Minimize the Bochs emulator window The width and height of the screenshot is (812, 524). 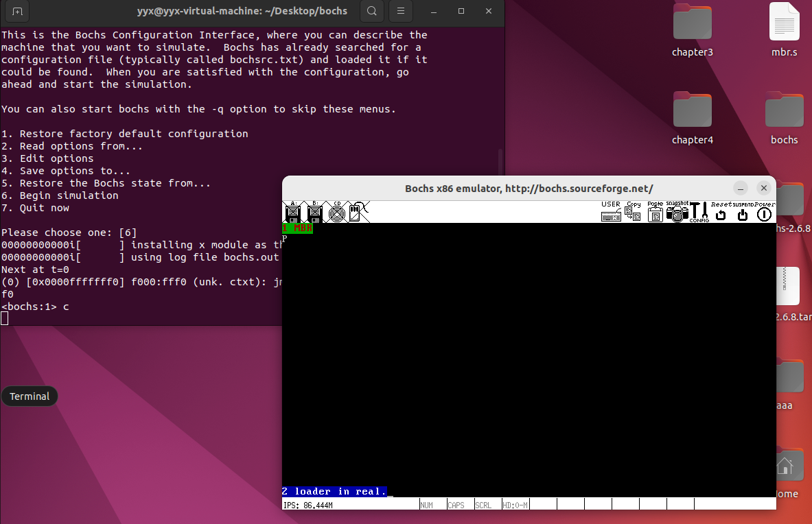(741, 189)
